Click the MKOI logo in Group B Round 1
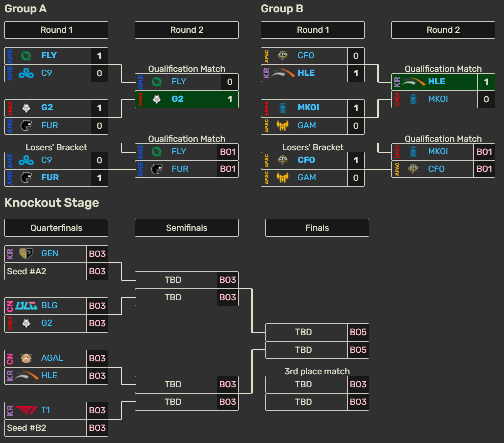Screen dimensions: 504x443 coord(283,108)
